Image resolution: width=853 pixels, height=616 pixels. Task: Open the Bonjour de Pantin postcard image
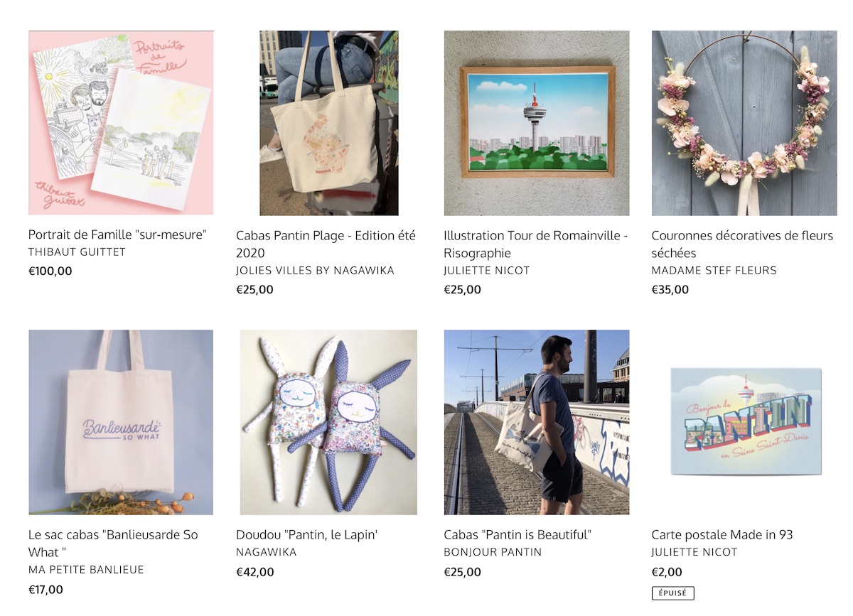[x=746, y=421]
